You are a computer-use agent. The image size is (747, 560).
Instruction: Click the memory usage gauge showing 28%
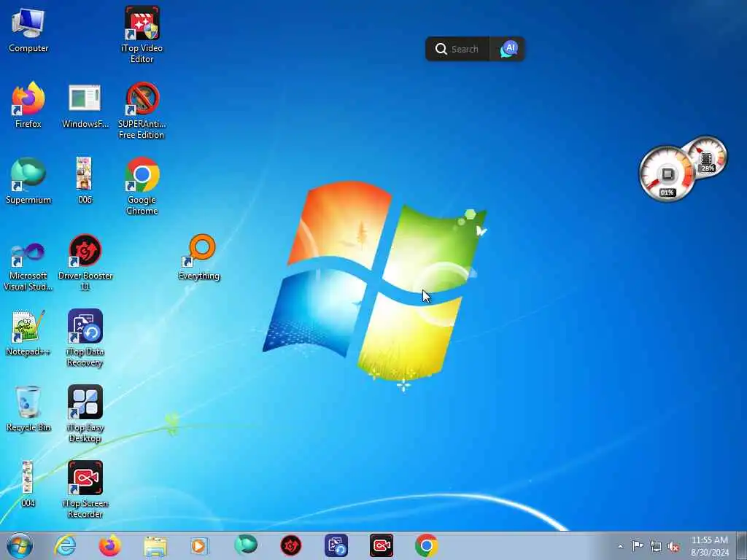coord(708,156)
